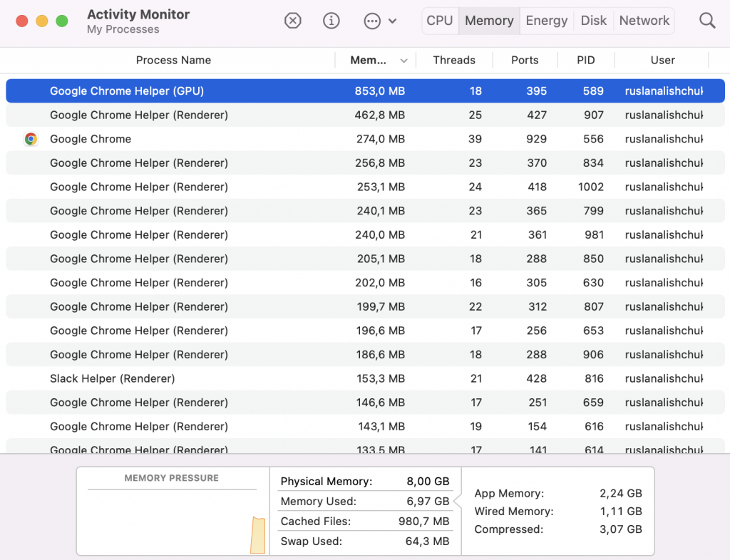730x560 pixels.
Task: Click PID 816 in Slack Helper row
Action: [594, 378]
